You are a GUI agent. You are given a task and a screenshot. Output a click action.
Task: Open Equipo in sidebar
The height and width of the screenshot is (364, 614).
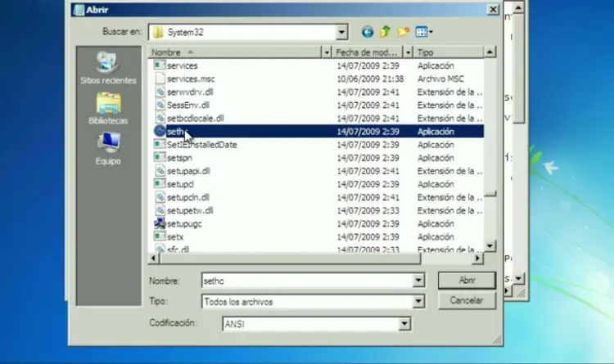tap(108, 149)
